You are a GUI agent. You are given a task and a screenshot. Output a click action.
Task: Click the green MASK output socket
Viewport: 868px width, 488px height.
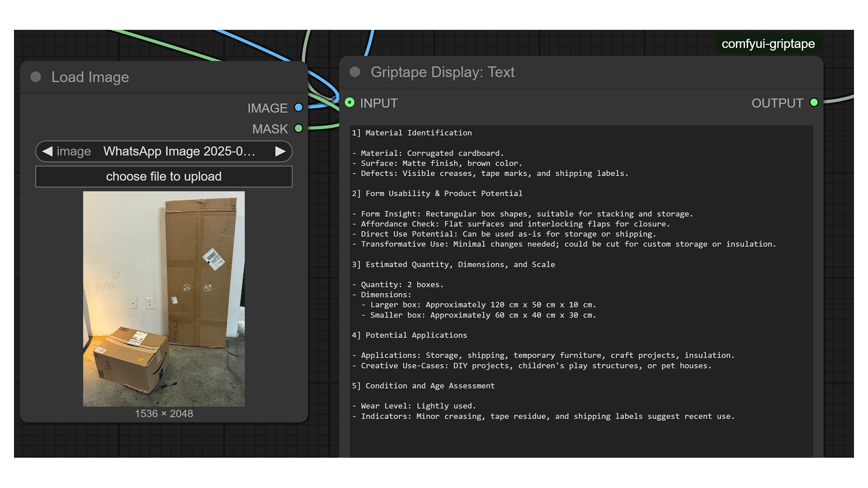point(298,128)
